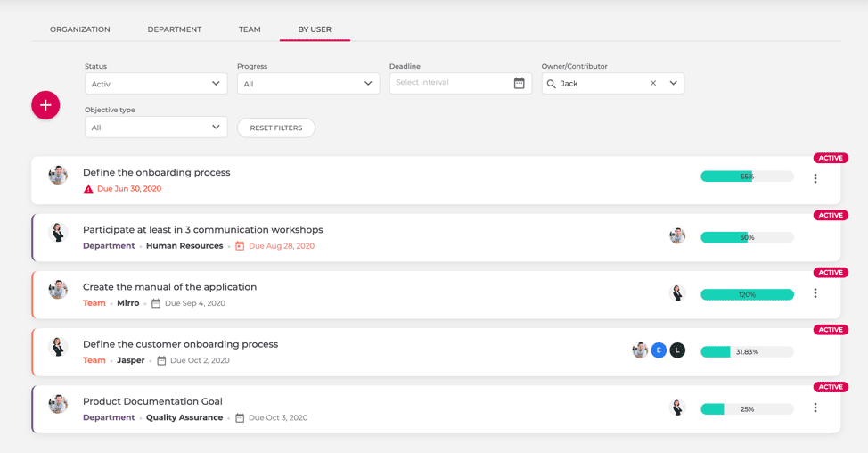Click the search icon in Owner/Contributor field
This screenshot has height=453, width=868.
552,84
